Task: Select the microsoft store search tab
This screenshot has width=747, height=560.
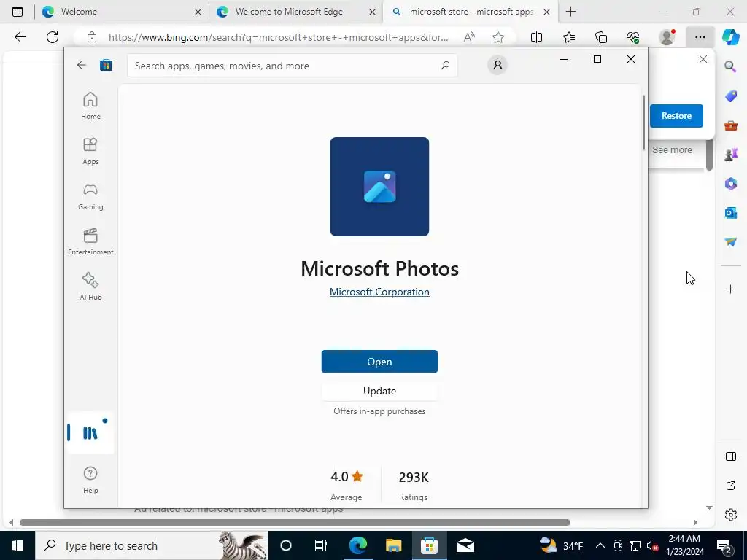Action: click(x=471, y=12)
